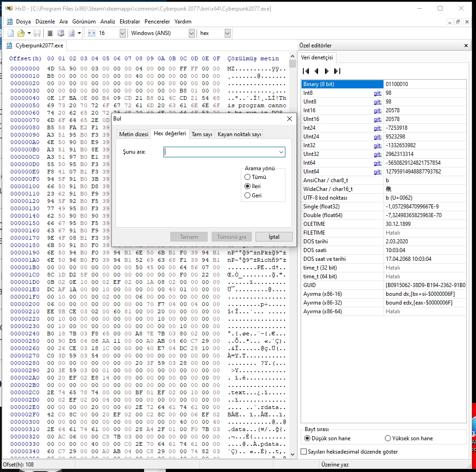Select the Binary (8 bit) inspector row
The height and width of the screenshot is (472, 476).
tap(383, 84)
